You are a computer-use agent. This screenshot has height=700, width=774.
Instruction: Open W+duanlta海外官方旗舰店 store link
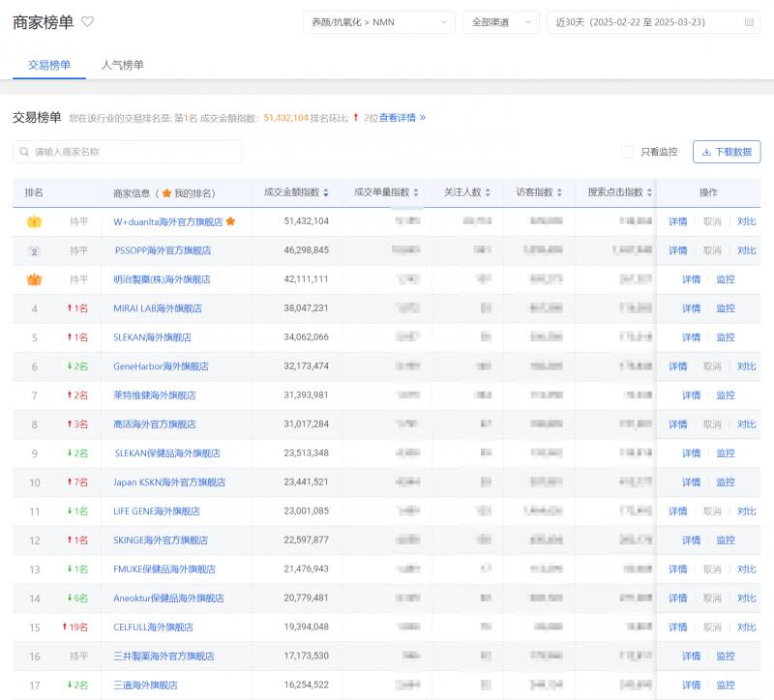167,221
